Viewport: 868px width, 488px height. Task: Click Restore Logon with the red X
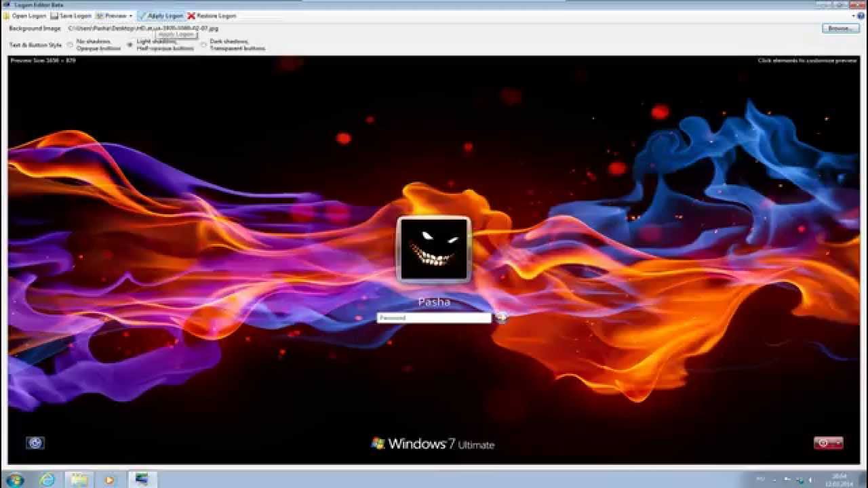212,16
